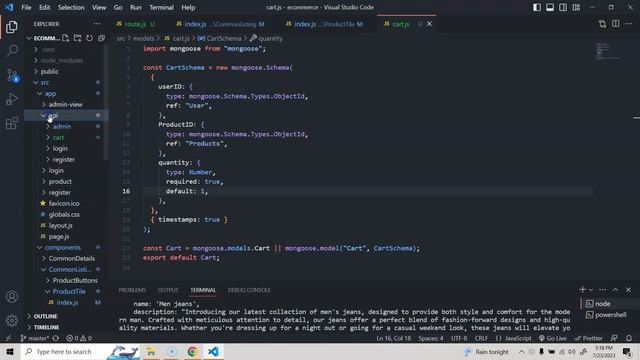Image resolution: width=640 pixels, height=360 pixels.
Task: Open the Terminal menu
Action: (x=161, y=7)
